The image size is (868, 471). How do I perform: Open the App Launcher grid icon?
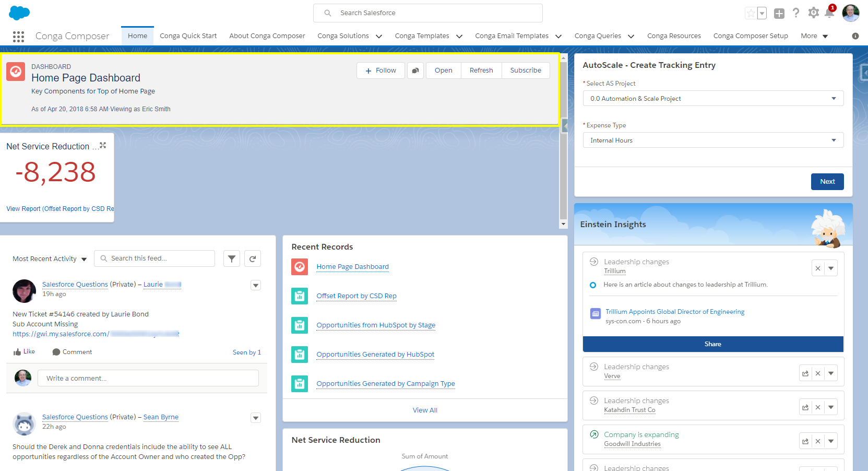pos(18,36)
